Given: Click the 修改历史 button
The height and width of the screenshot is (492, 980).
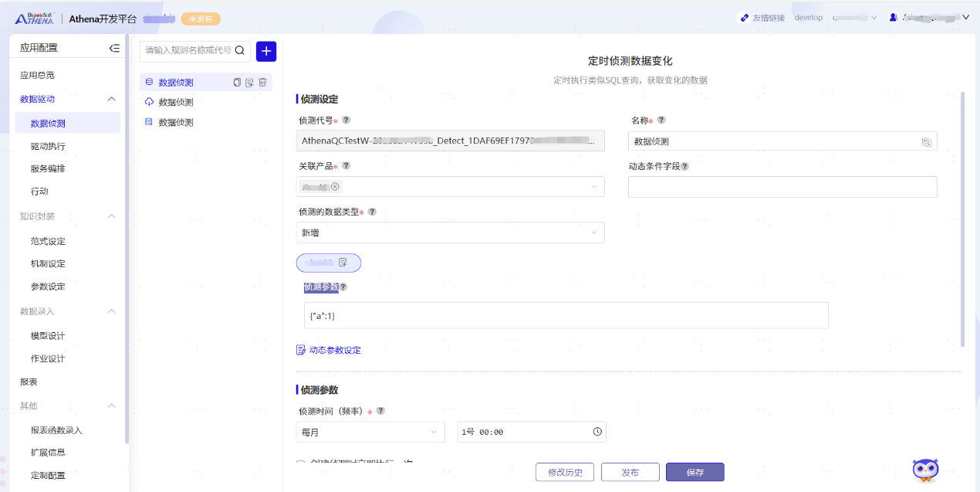Looking at the screenshot, I should point(564,472).
